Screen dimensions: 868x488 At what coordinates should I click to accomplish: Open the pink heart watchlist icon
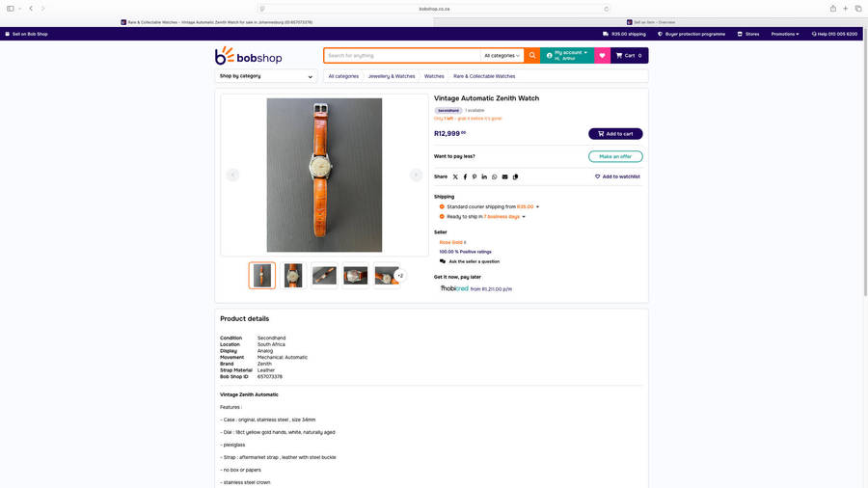602,55
